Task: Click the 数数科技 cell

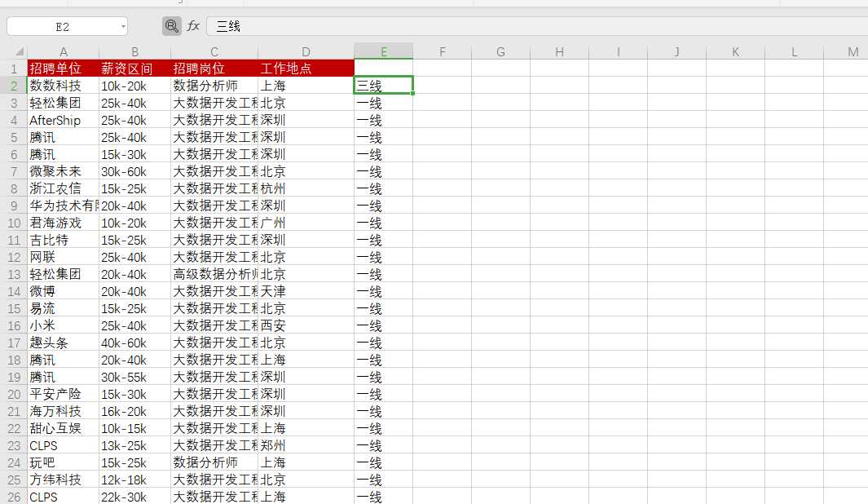Action: 64,86
